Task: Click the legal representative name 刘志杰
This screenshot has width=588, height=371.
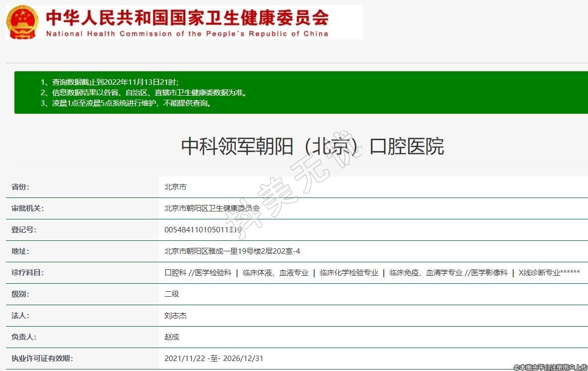Action: coord(175,316)
